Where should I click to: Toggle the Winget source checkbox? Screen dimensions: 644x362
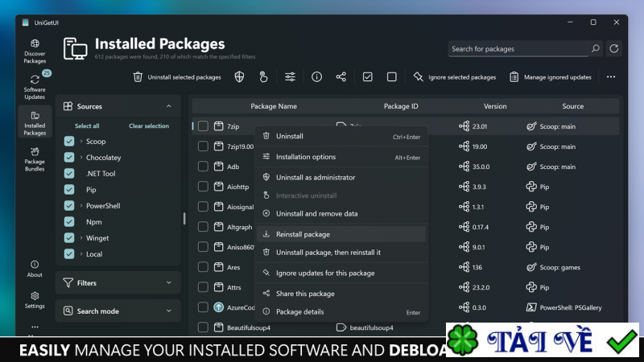pyautogui.click(x=69, y=238)
